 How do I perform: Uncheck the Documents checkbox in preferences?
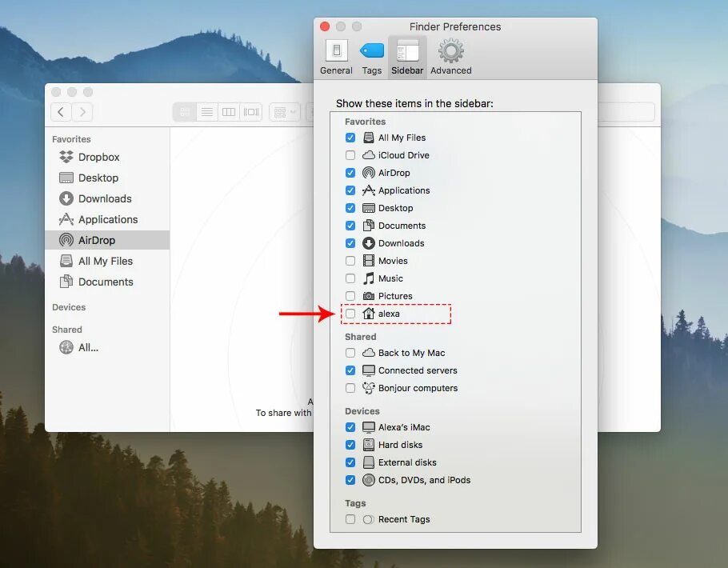click(350, 226)
